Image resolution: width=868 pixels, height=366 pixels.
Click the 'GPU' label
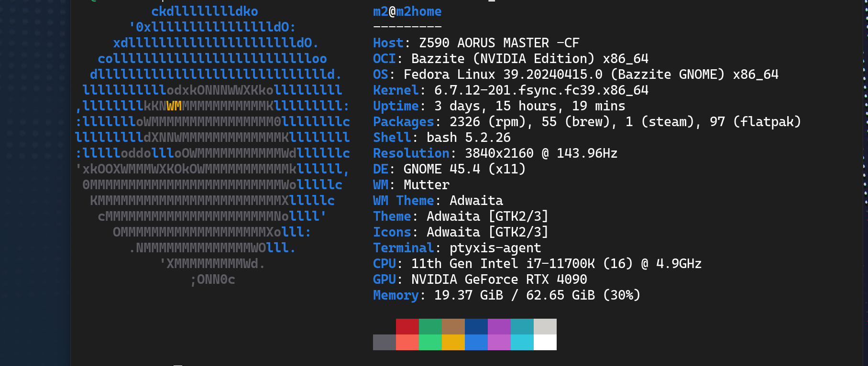(385, 280)
